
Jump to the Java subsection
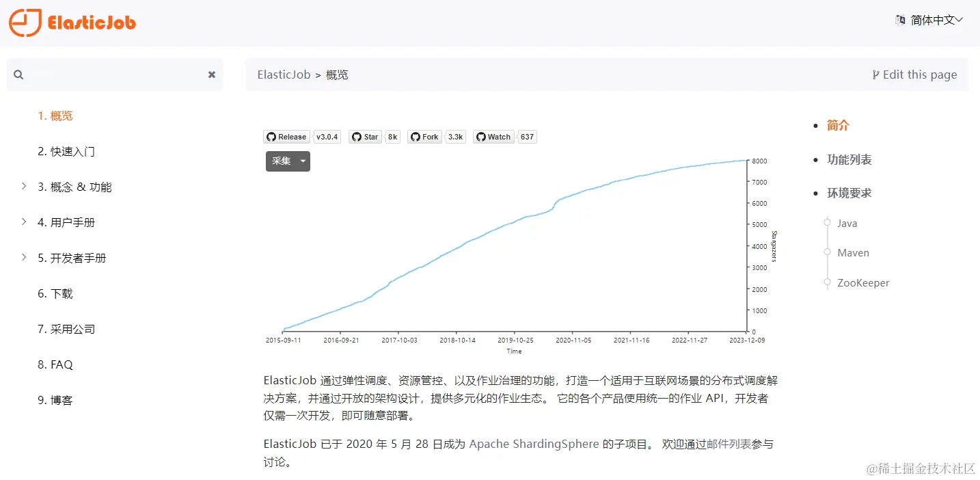tap(847, 224)
